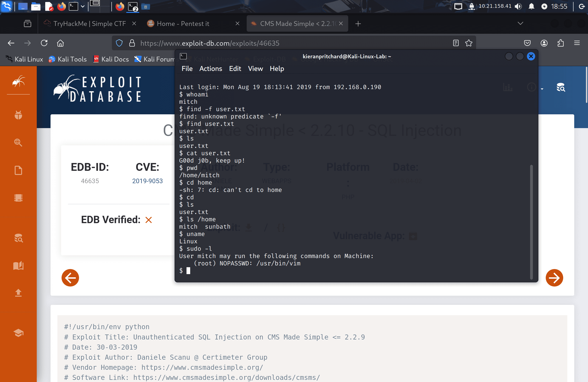Toggle reader view icon
Viewport: 588px width, 382px height.
point(456,43)
